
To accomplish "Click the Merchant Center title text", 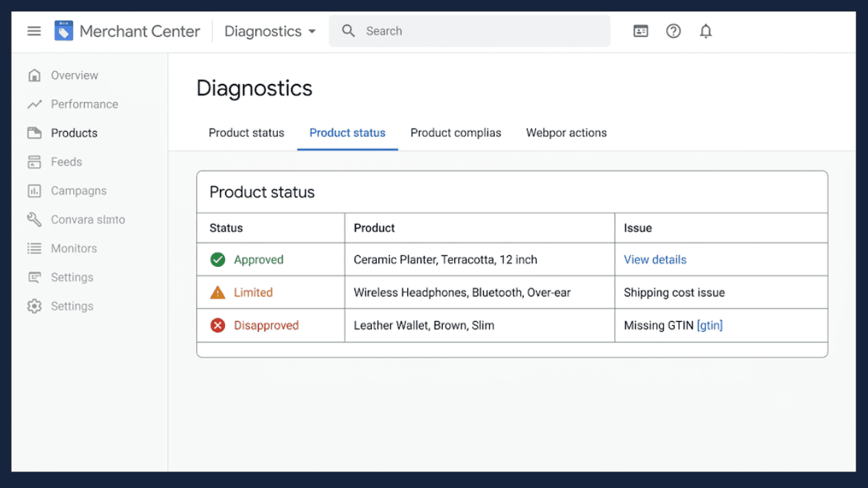I will (140, 31).
